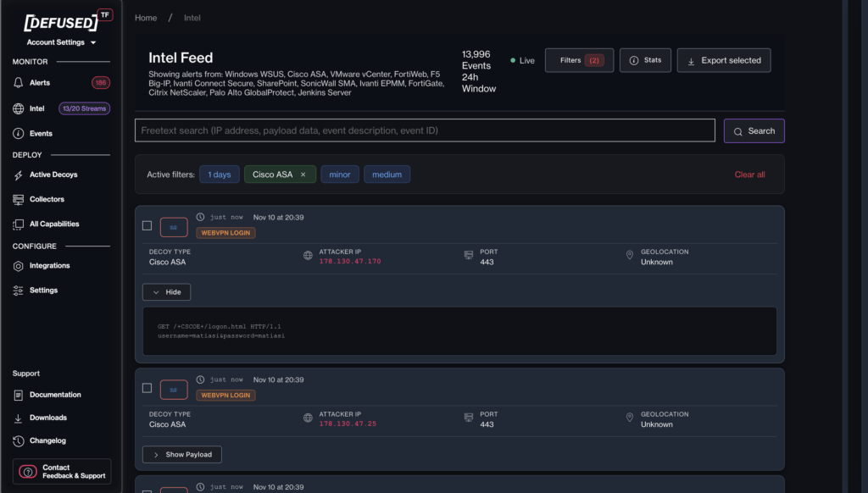This screenshot has width=868, height=493.
Task: Open Intel globe icon in sidebar
Action: [19, 108]
